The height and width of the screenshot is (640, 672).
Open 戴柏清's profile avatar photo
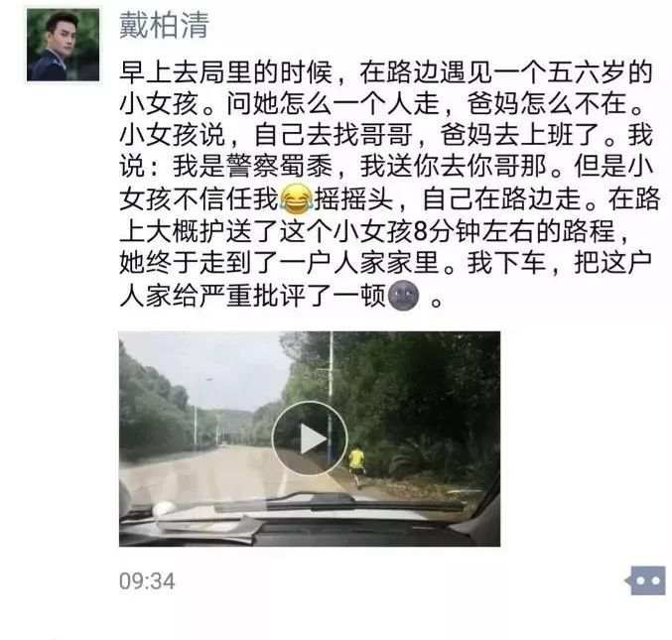pyautogui.click(x=63, y=45)
